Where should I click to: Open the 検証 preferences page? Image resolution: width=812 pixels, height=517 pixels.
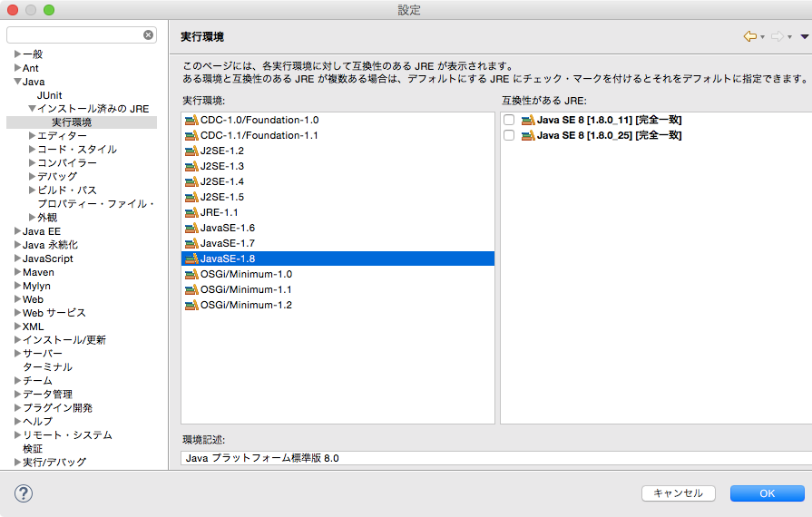(x=33, y=449)
